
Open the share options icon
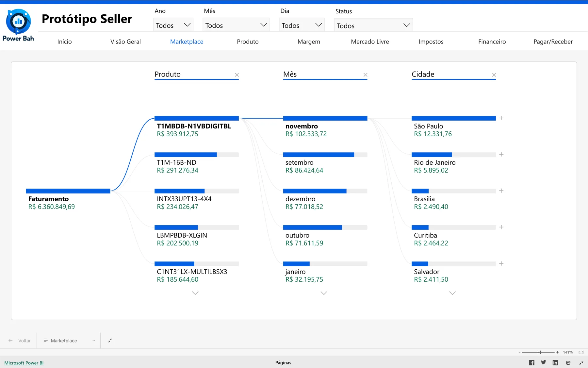[x=568, y=362]
